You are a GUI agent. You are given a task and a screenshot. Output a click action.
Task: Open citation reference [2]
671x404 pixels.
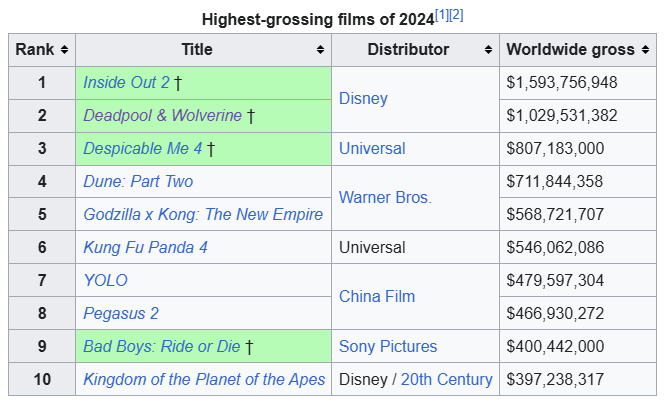tap(456, 15)
